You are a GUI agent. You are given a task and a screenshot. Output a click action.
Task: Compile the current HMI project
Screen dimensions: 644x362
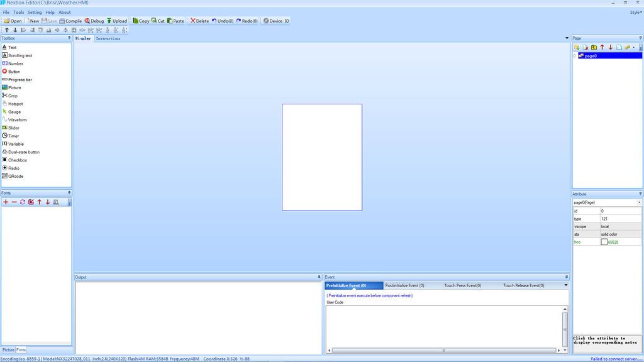[71, 21]
